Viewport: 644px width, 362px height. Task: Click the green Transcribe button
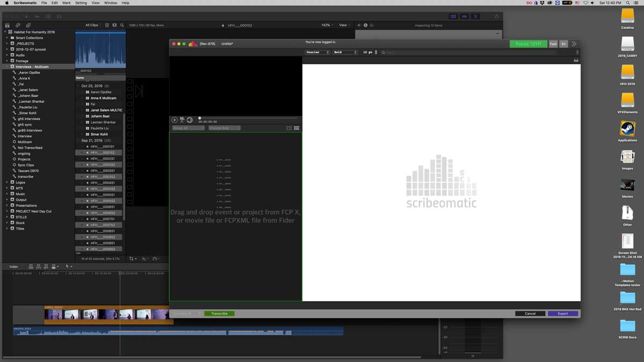pos(219,313)
